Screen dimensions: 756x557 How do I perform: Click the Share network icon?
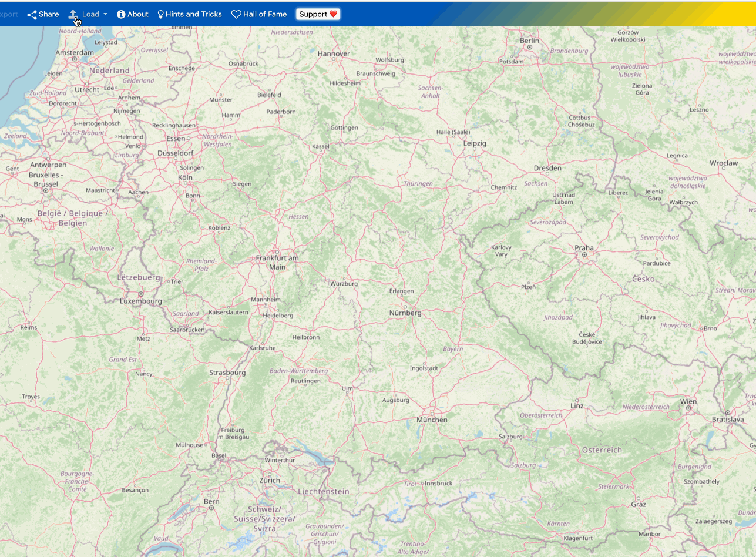(x=32, y=14)
